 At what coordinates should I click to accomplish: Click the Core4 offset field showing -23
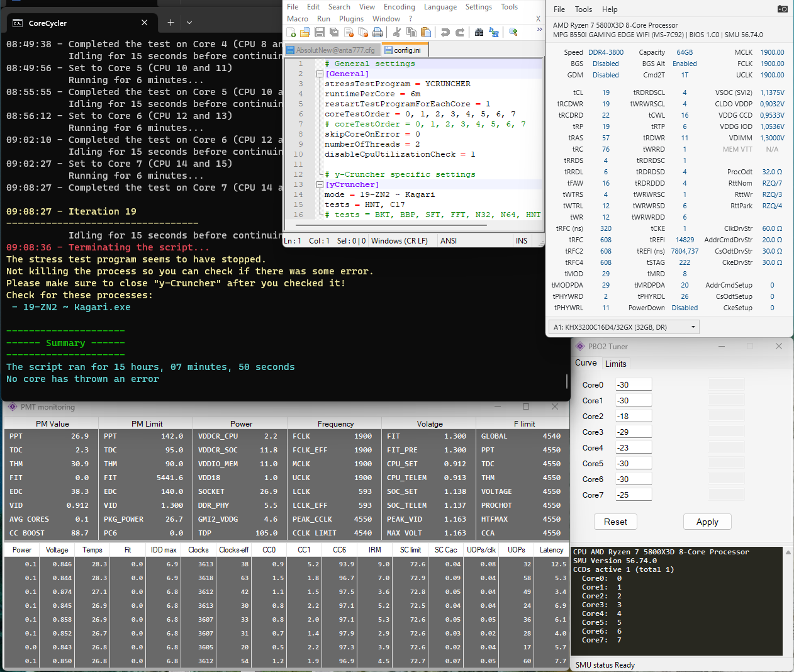click(x=633, y=447)
